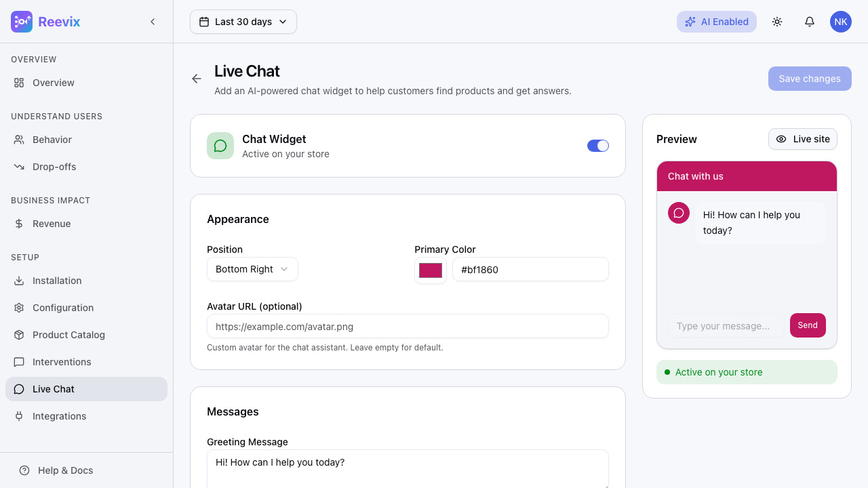Open notifications bell
This screenshot has width=868, height=488.
810,22
